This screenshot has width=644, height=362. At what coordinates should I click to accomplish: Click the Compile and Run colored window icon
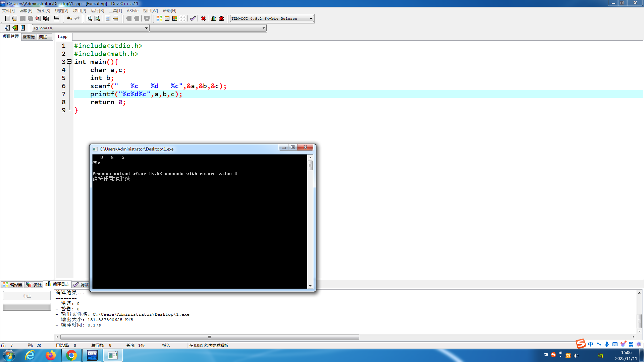tap(175, 18)
